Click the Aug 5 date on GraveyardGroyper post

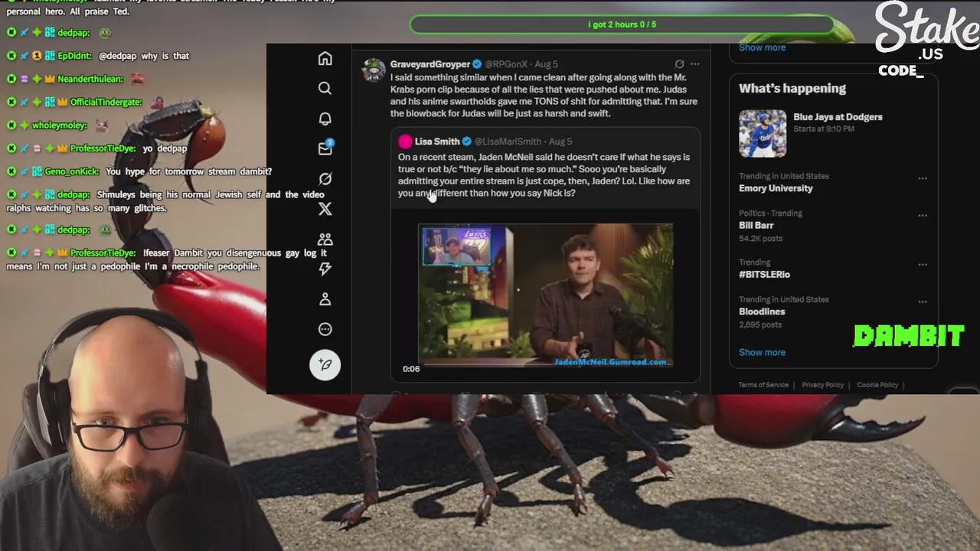(x=546, y=64)
